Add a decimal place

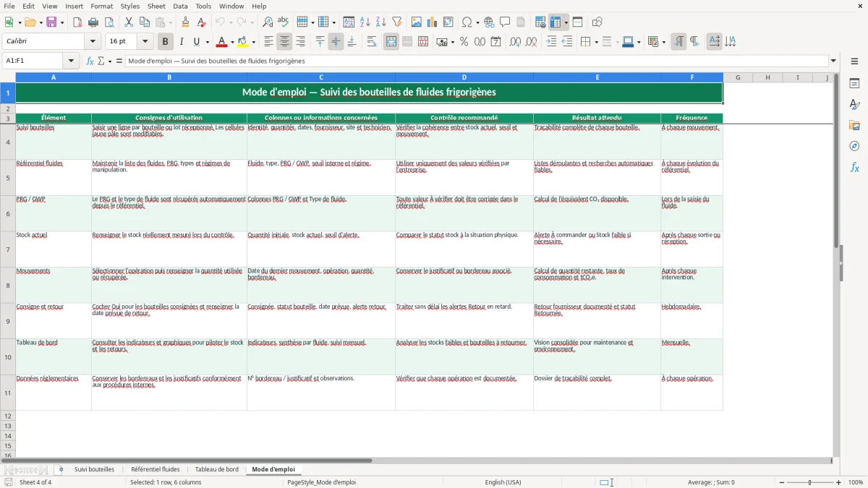[515, 42]
